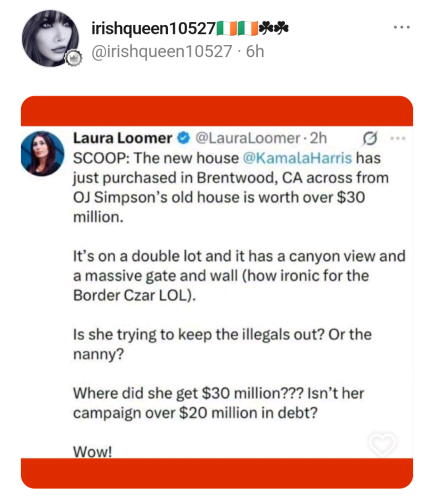The height and width of the screenshot is (500, 434).
Task: Click the circle-slash icon beside Loomer's timestamp
Action: (x=370, y=138)
